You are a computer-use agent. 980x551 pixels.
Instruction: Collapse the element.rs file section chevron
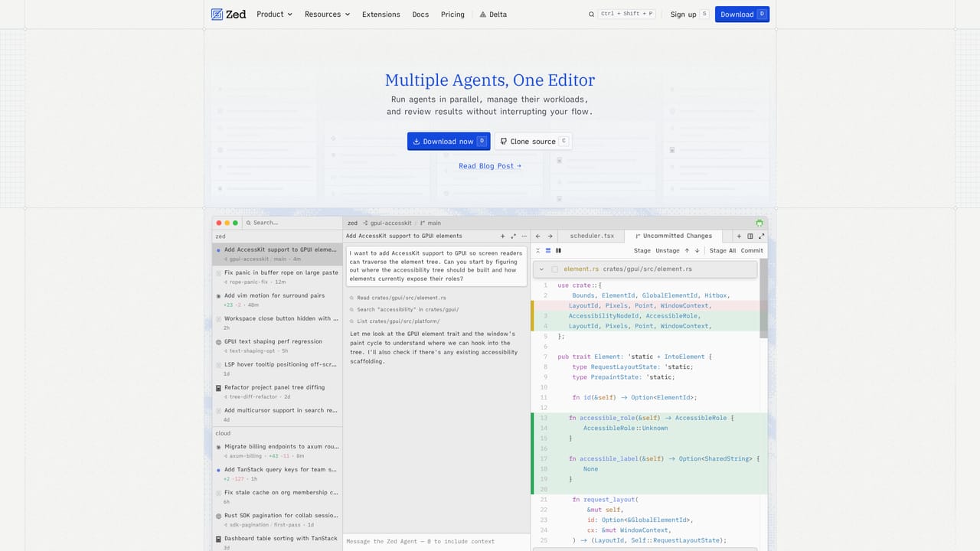coord(542,269)
